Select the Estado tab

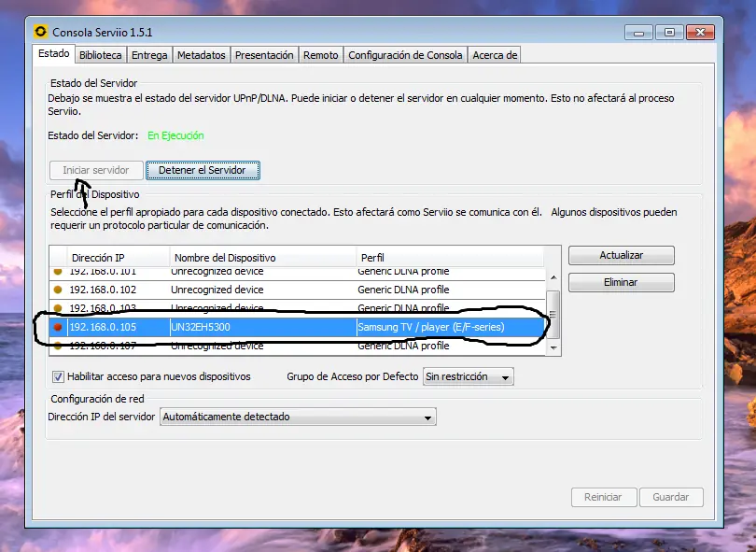coord(53,53)
